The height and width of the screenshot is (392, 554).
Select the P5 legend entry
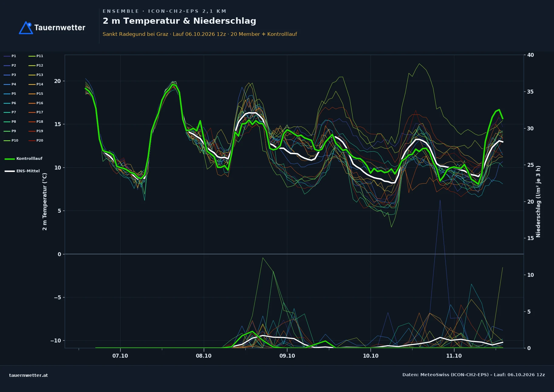10,94
